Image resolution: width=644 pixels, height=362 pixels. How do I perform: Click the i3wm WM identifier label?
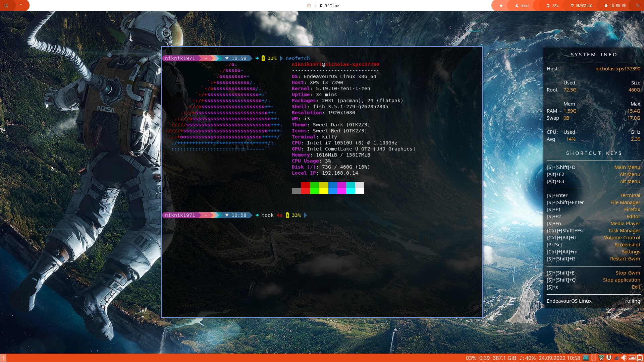[307, 118]
